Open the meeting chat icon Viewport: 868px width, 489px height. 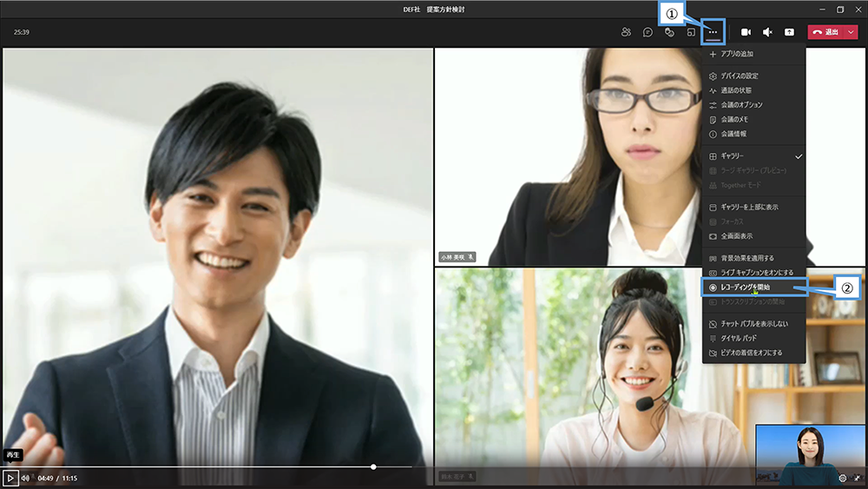click(648, 32)
